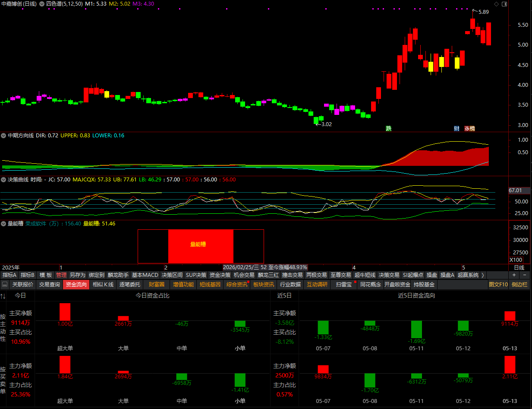Open the 决策曲线 indicator dropdown circle
532x409 pixels.
click(4, 180)
